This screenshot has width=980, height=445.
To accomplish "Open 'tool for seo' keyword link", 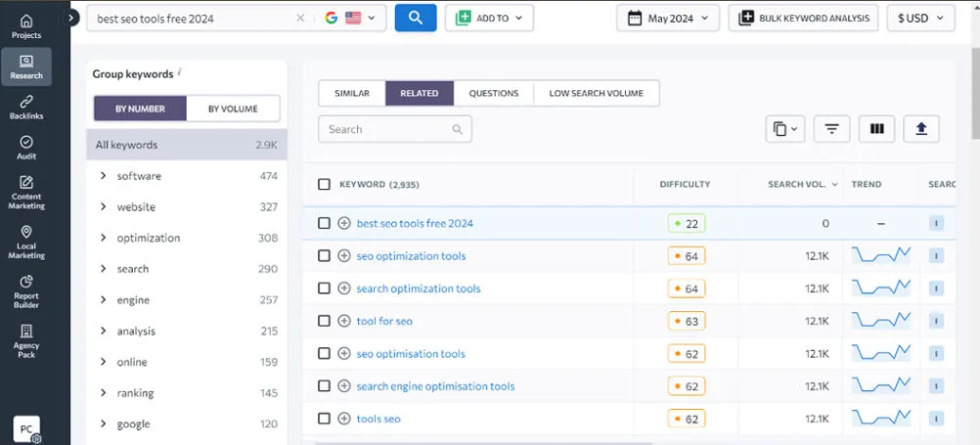I will (x=384, y=321).
